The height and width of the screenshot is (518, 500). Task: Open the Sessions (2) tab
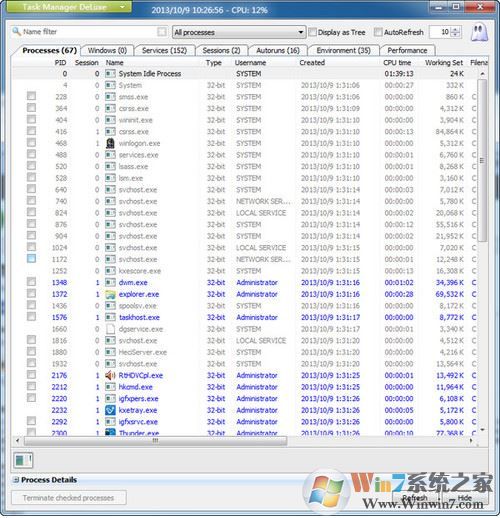[x=221, y=50]
